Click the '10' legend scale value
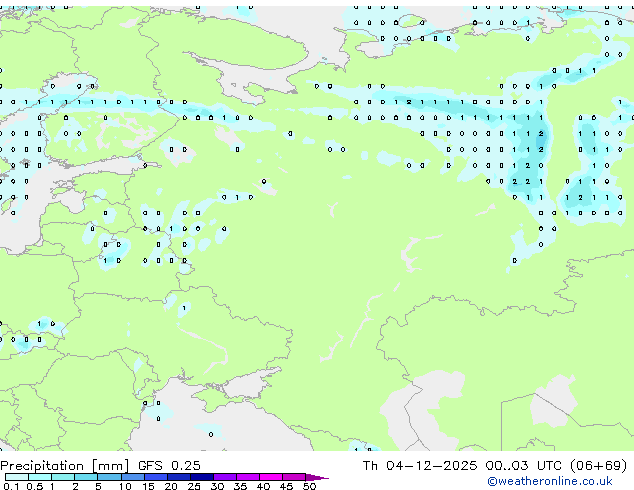Viewport: 634px width, 490px height. (x=125, y=486)
